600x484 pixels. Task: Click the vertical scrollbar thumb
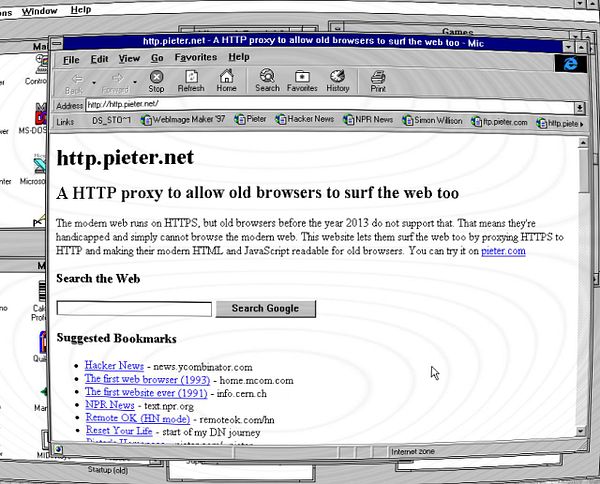[x=583, y=171]
